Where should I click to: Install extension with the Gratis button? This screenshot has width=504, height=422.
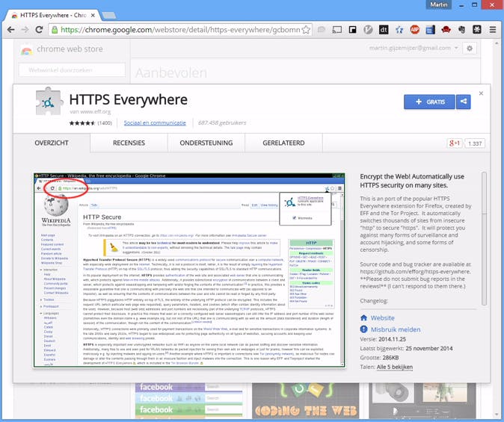tap(429, 102)
